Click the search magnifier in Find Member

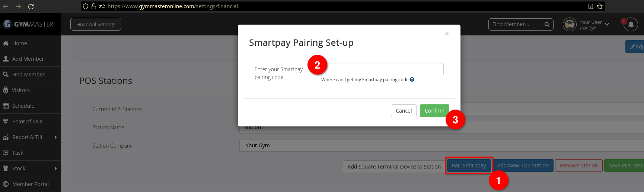pos(547,25)
